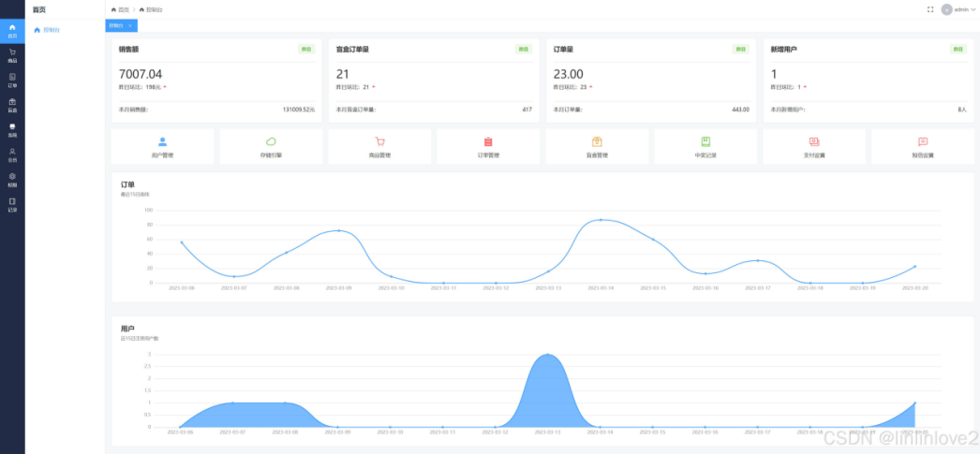Click the admin avatar circle
Image resolution: width=980 pixels, height=454 pixels.
click(947, 9)
